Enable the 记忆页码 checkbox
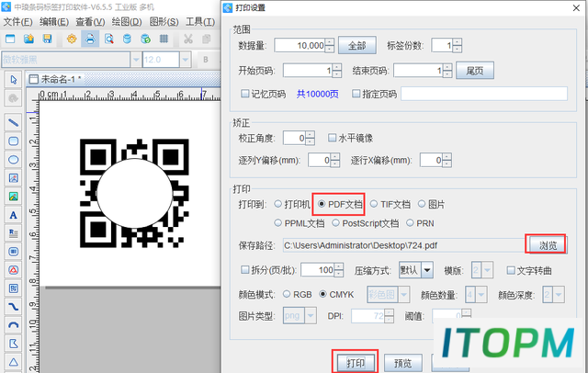This screenshot has width=588, height=373. (x=245, y=94)
